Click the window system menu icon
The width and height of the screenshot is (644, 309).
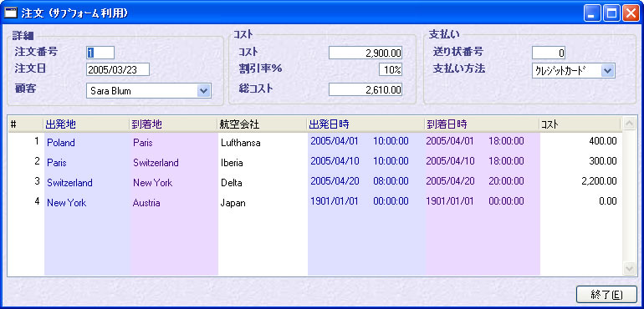(x=11, y=13)
